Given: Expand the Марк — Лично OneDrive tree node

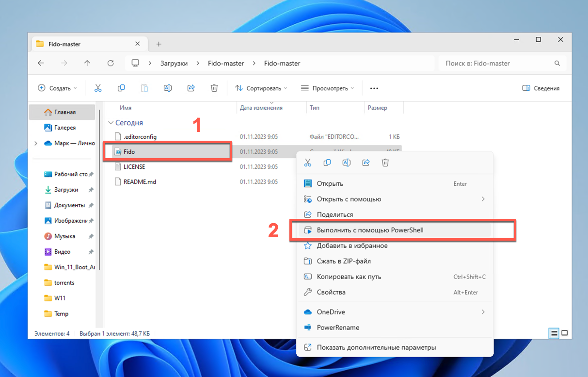Looking at the screenshot, I should 36,143.
